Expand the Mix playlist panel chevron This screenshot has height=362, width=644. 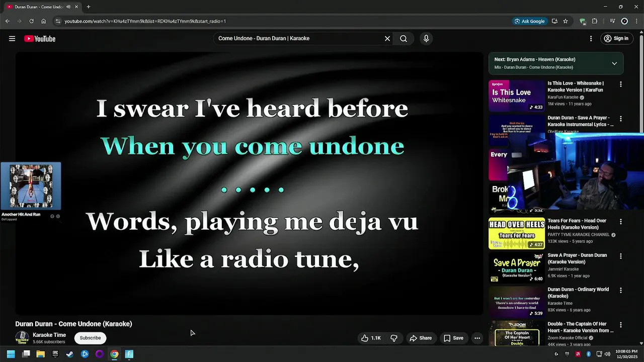tap(614, 63)
